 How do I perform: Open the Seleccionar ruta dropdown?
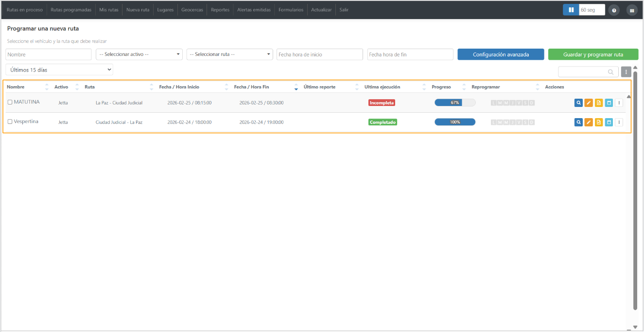[230, 54]
